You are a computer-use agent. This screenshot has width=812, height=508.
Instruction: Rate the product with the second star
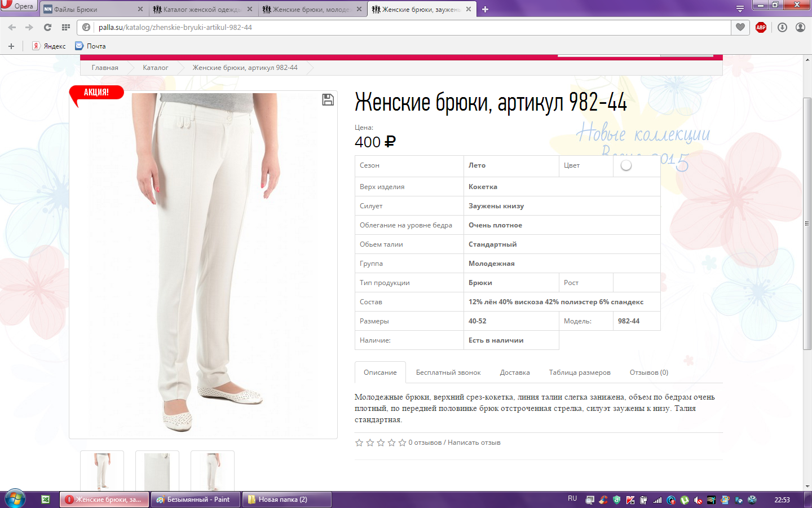click(370, 443)
